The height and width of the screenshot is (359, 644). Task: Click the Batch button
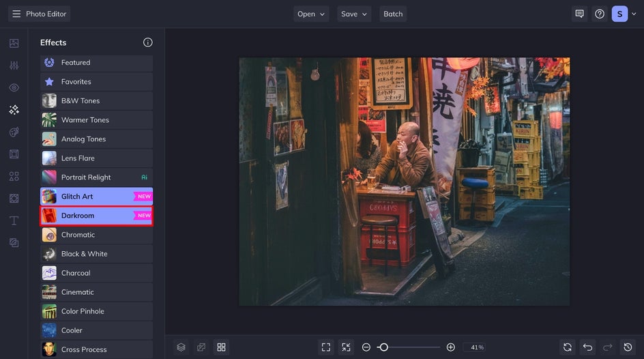click(393, 14)
